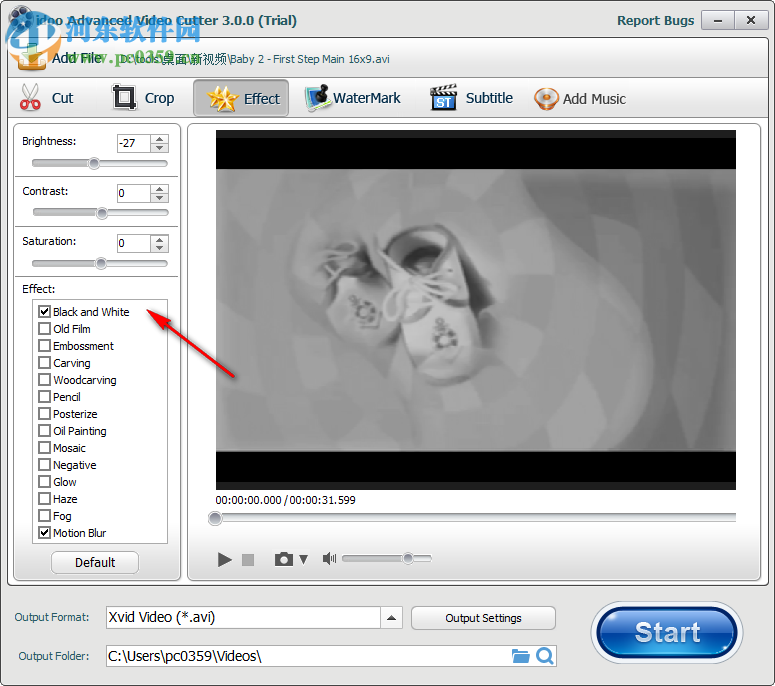Viewport: 775px width, 686px height.
Task: Increase the Contrast value with up arrow
Action: click(x=159, y=189)
